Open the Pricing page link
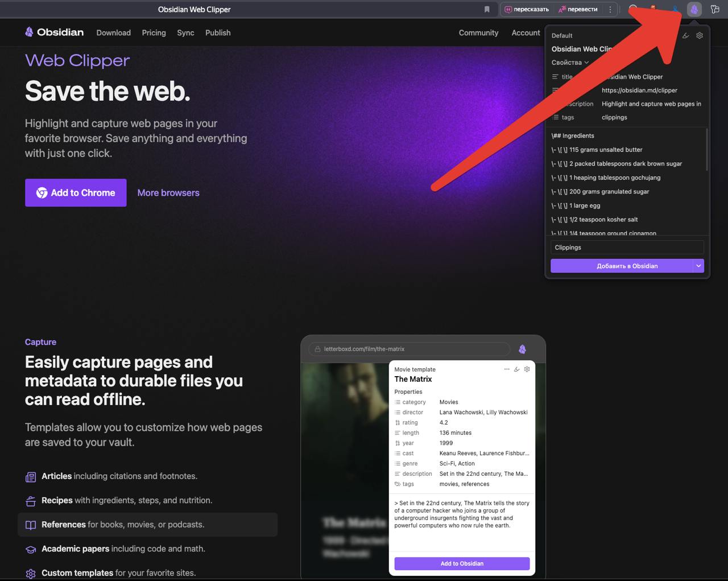This screenshot has width=728, height=581. point(154,33)
